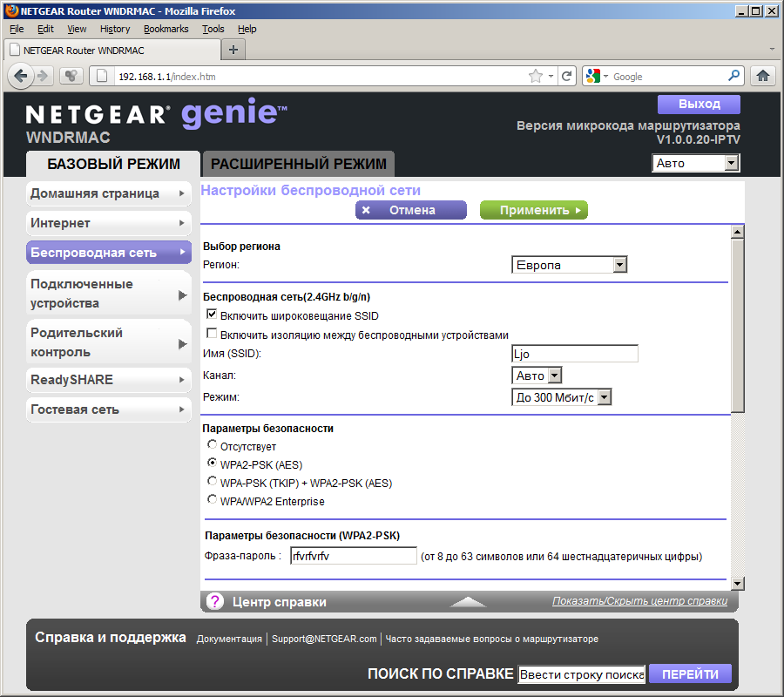The width and height of the screenshot is (784, 697).
Task: Open the View menu
Action: point(77,29)
